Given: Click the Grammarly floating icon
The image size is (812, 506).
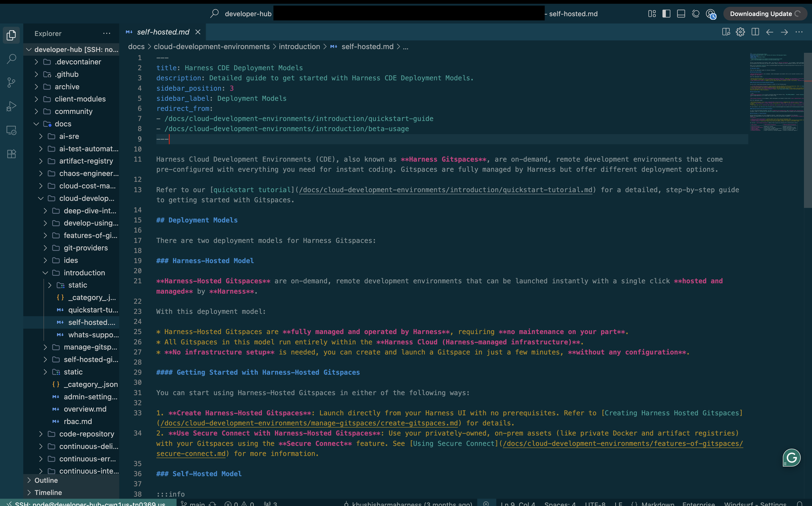Looking at the screenshot, I should point(792,457).
